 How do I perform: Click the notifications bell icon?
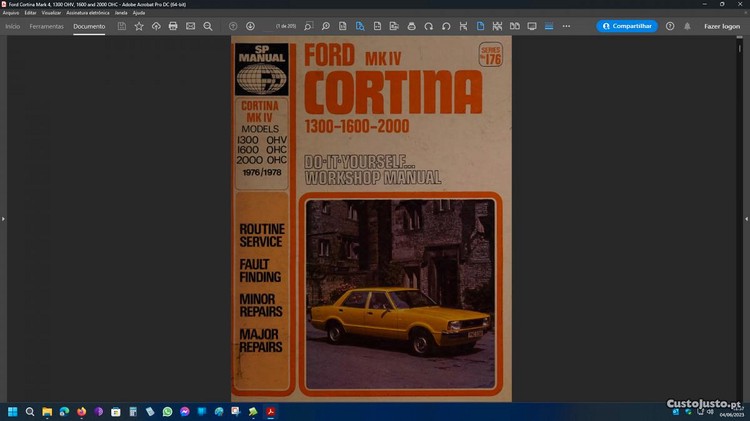(x=687, y=26)
